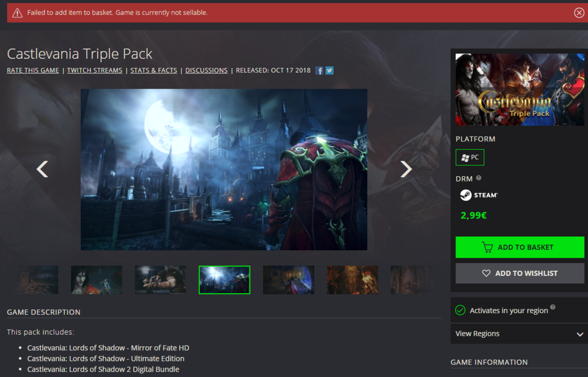Open Stats & Facts link
The width and height of the screenshot is (588, 377).
coord(154,71)
